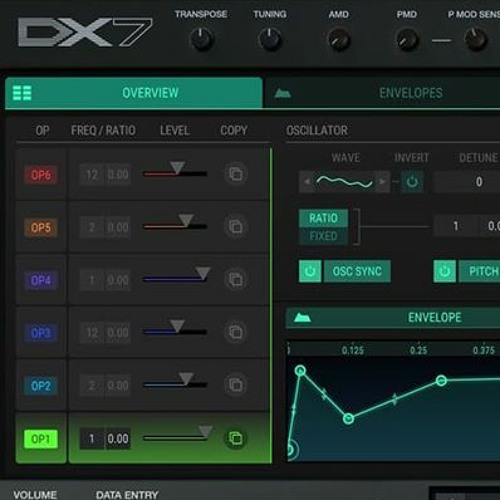Click the OP6 ratio value 12
Screen dimensions: 500x500
[x=92, y=174]
